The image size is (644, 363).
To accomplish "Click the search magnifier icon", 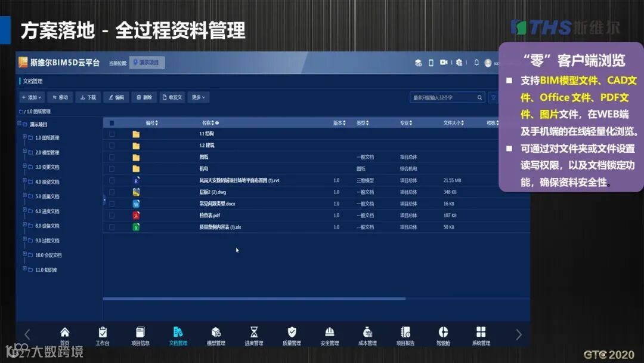I will (479, 97).
